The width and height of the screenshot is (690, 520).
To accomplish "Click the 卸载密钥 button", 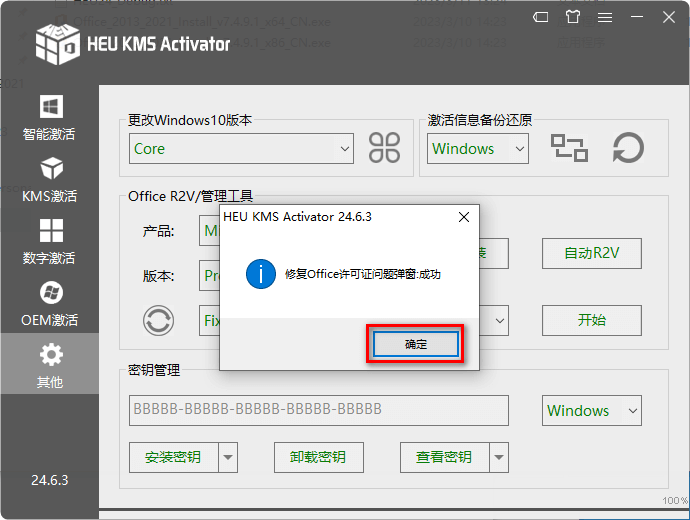I will click(319, 458).
